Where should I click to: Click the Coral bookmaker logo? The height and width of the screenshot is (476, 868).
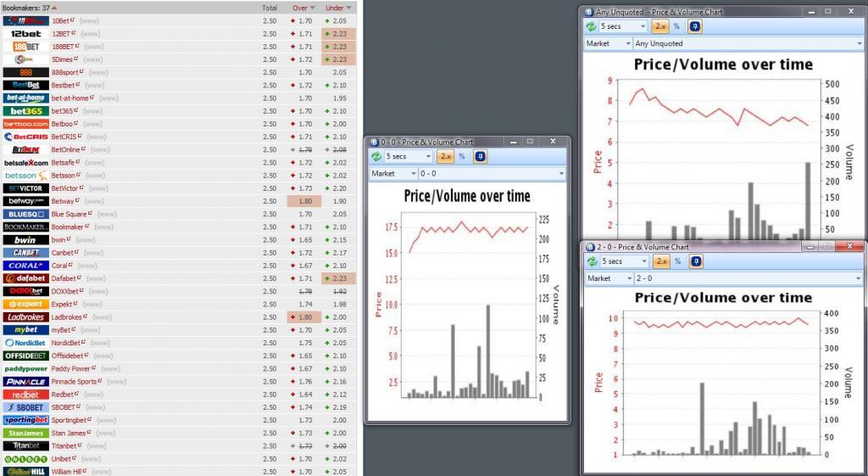click(26, 266)
